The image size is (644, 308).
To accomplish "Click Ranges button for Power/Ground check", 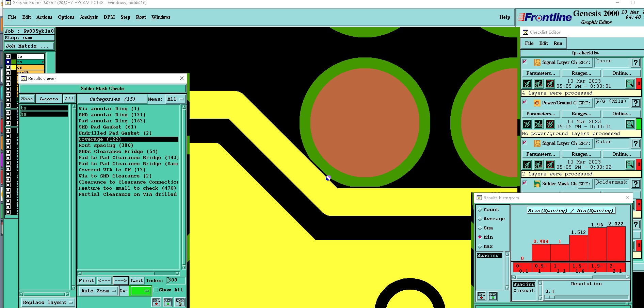I will point(581,114).
